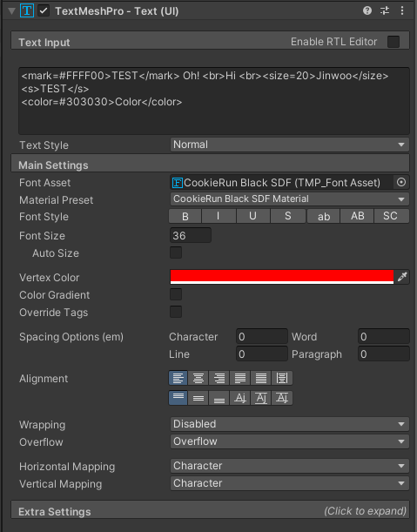
Task: Open the Overflow dropdown
Action: click(x=289, y=441)
